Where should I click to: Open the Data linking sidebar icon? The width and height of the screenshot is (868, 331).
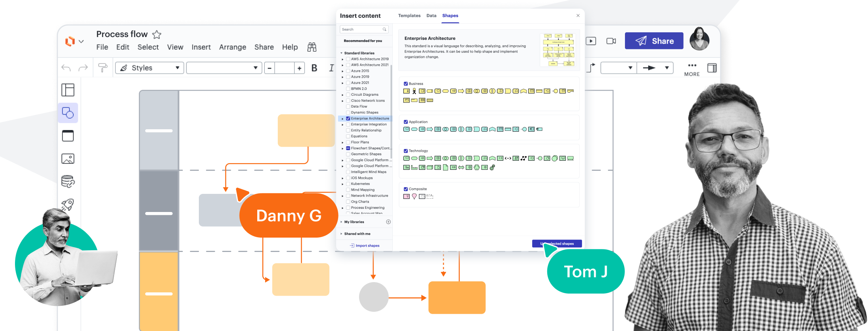pos(68,182)
